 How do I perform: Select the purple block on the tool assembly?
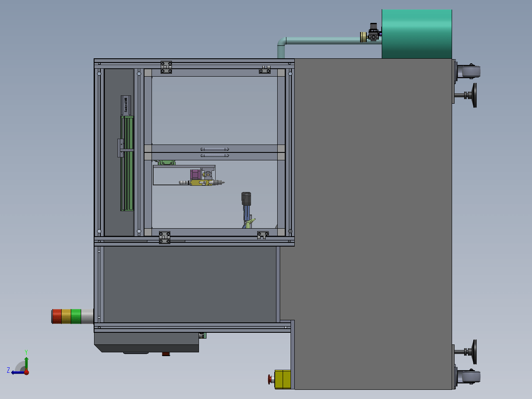click(x=195, y=174)
